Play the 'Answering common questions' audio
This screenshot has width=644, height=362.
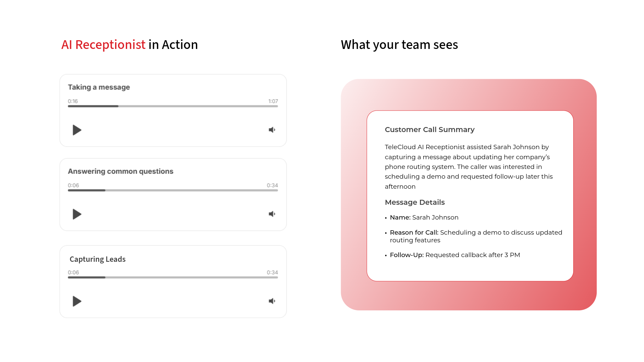[x=77, y=214]
